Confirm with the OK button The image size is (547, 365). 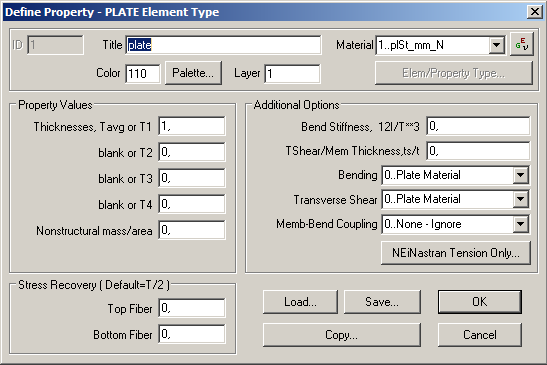pos(480,302)
